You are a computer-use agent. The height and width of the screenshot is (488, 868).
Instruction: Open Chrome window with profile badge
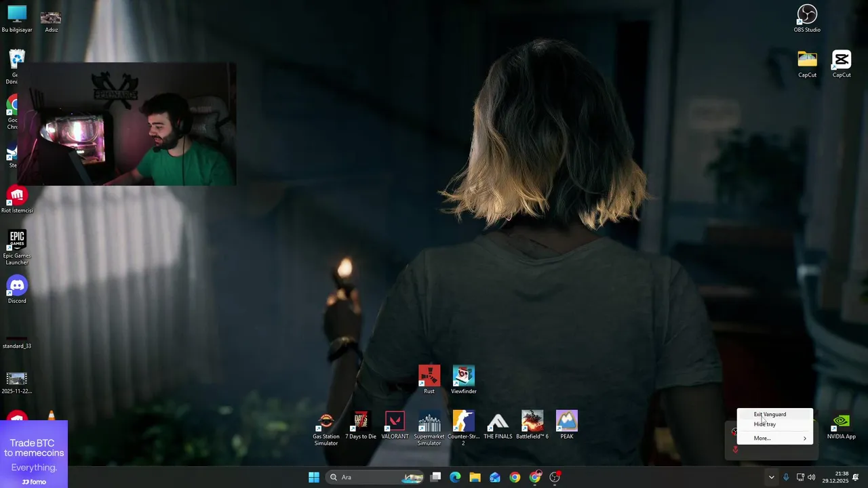point(535,477)
